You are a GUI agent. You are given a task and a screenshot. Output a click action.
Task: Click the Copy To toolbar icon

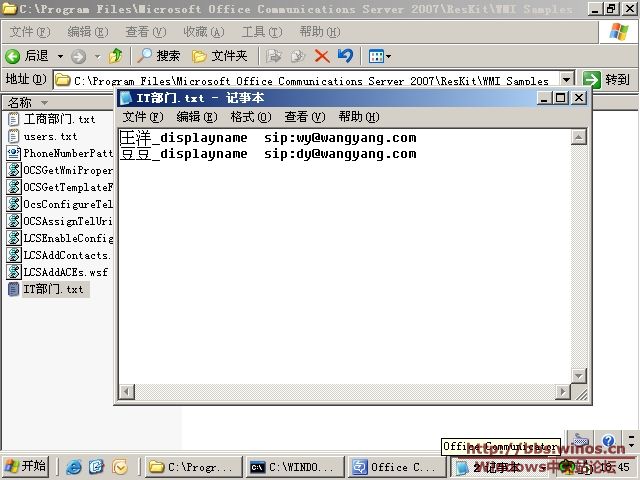pyautogui.click(x=298, y=56)
